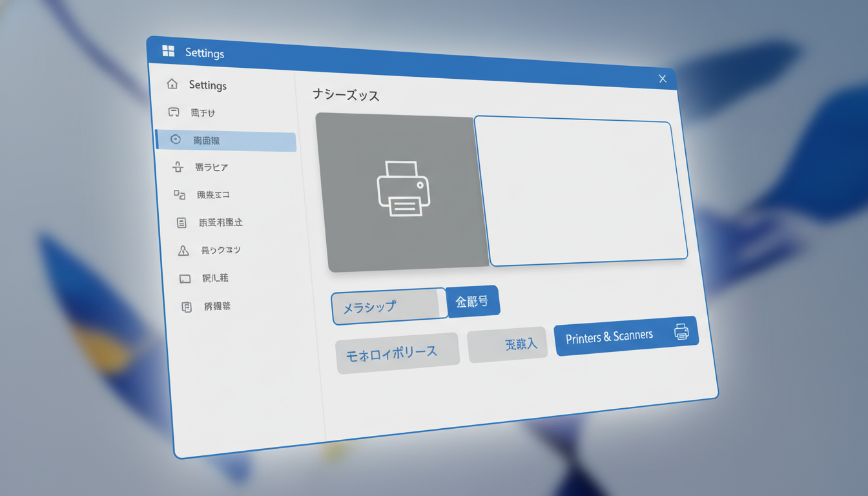Click inside the メラシップ input field
The height and width of the screenshot is (496, 868).
(386, 304)
